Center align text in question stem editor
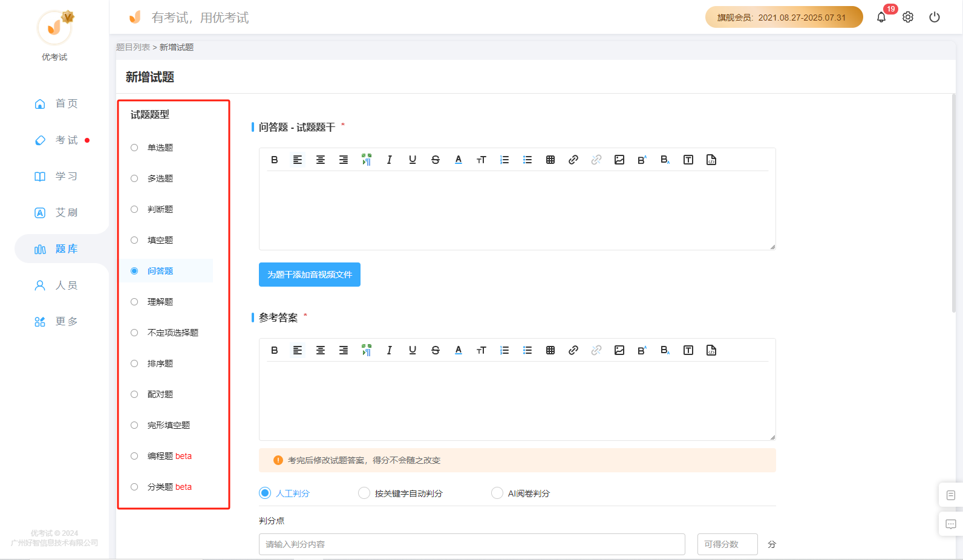 pyautogui.click(x=321, y=160)
